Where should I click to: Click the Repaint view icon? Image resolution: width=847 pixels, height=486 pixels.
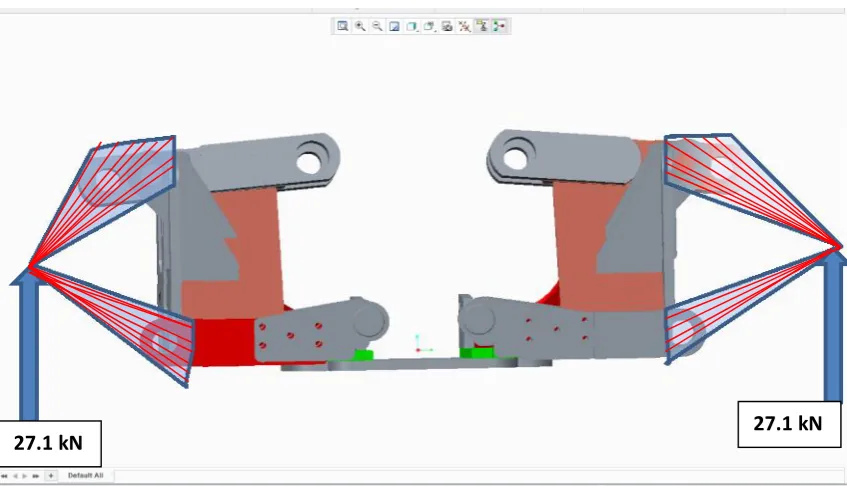click(394, 26)
